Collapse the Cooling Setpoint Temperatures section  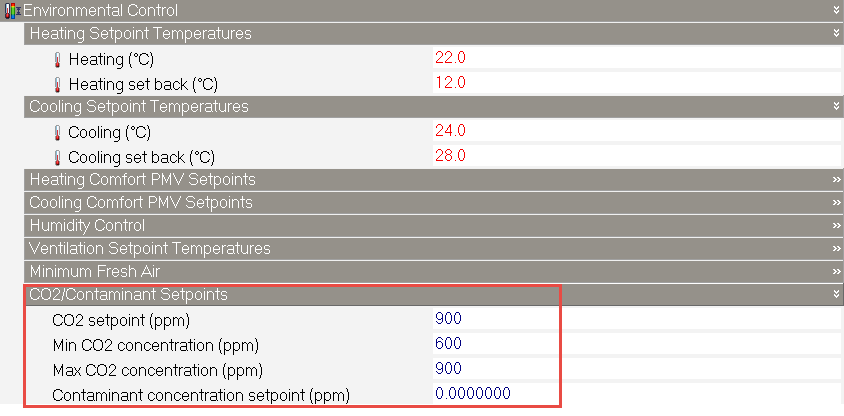(834, 107)
